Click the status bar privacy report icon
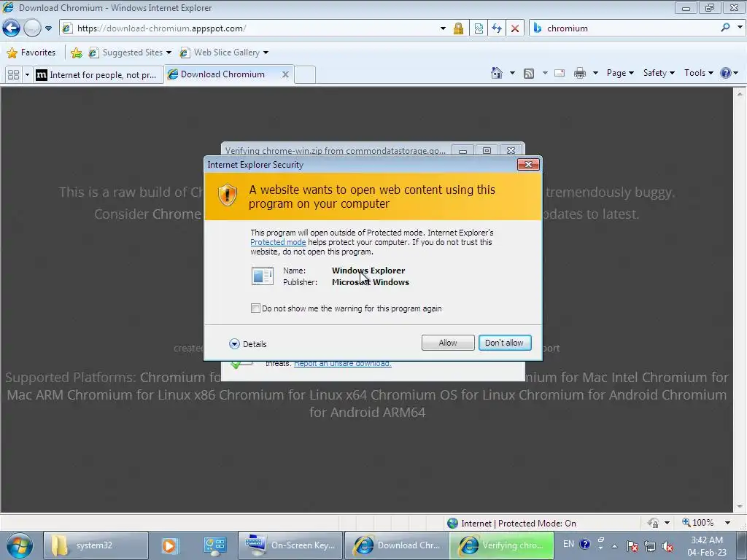This screenshot has height=560, width=747. click(x=653, y=523)
